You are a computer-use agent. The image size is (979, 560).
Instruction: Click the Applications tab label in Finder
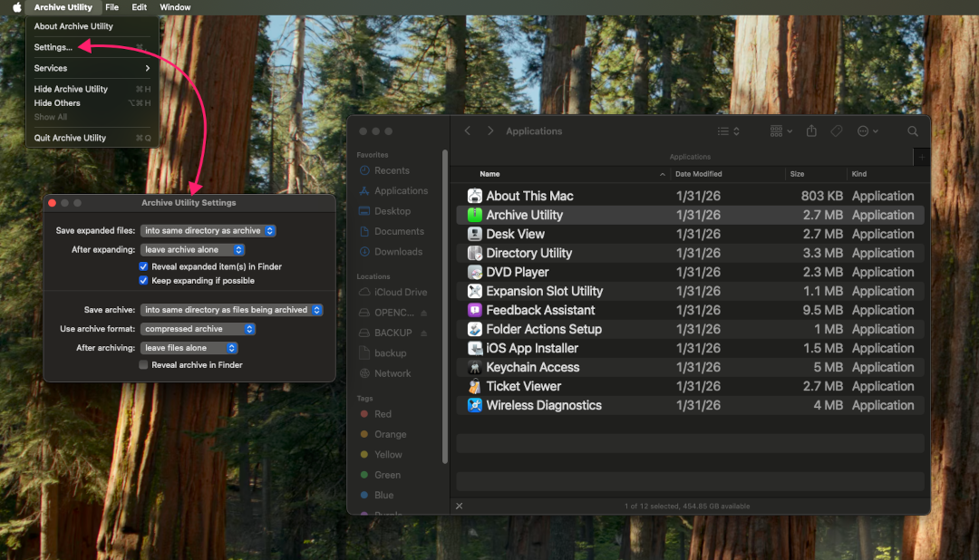pyautogui.click(x=690, y=157)
